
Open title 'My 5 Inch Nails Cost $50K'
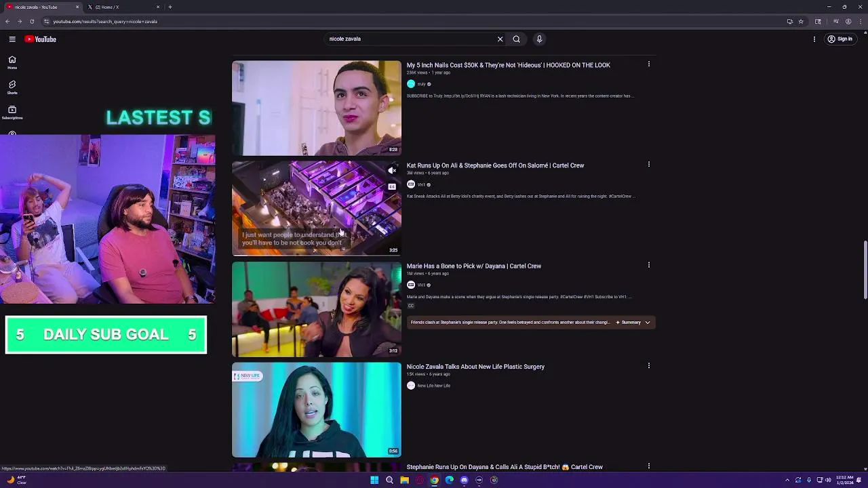[x=509, y=65]
